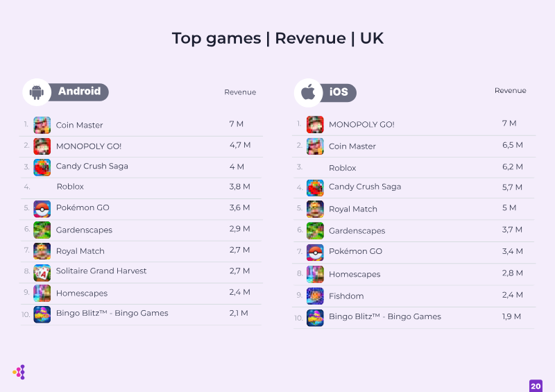This screenshot has height=392, width=555.
Task: Click the iOS Revenue column header
Action: [x=510, y=91]
